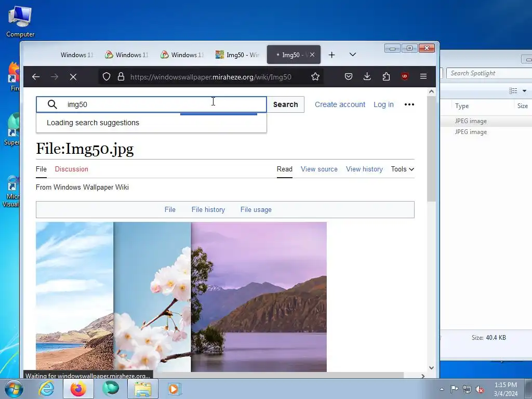This screenshot has width=532, height=399.
Task: Open the muted volume speaker tray icon
Action: pos(480,389)
